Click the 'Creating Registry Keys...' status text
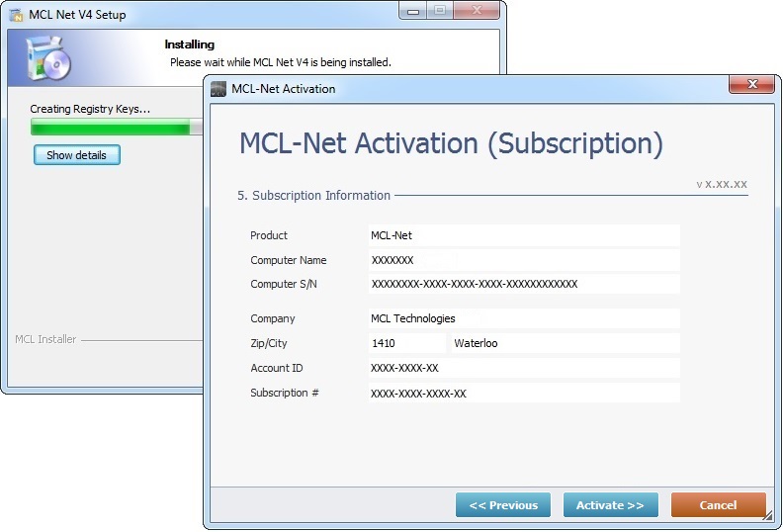Image resolution: width=783 pixels, height=532 pixels. click(90, 109)
